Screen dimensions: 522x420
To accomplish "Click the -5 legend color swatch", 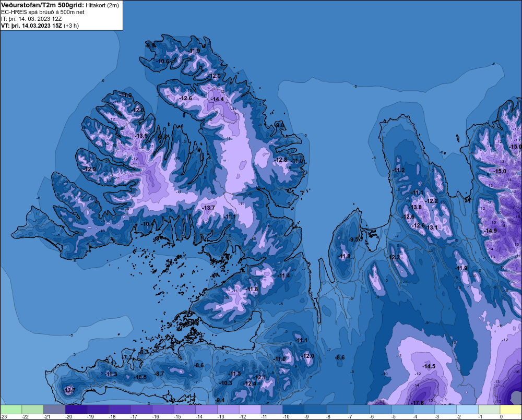I will 402,410.
